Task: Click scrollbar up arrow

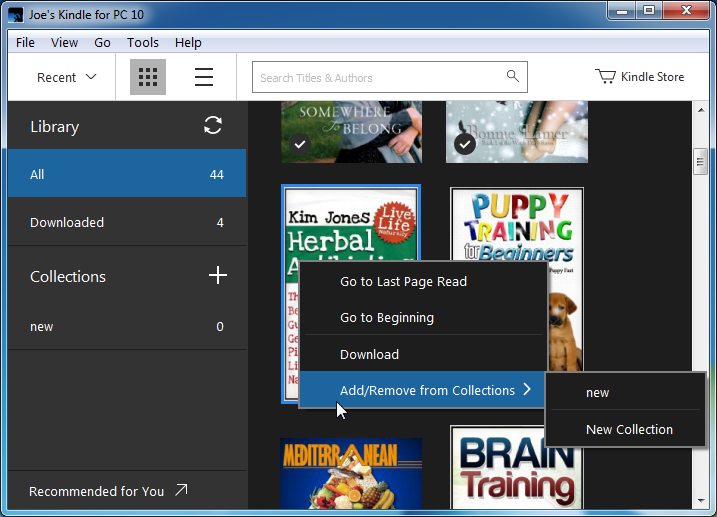Action: coord(701,110)
